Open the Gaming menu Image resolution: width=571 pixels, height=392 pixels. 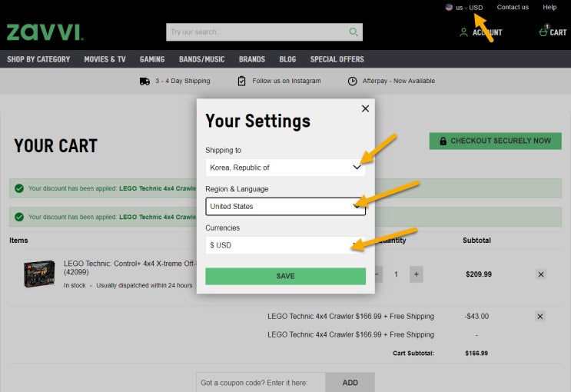pos(152,59)
